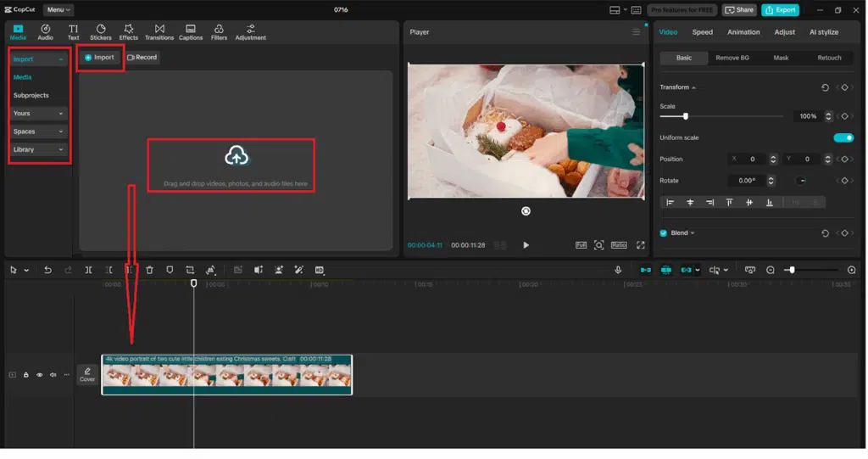Viewport: 868px width, 459px height.
Task: Click the Undo arrow in timeline toolbar
Action: 47,270
